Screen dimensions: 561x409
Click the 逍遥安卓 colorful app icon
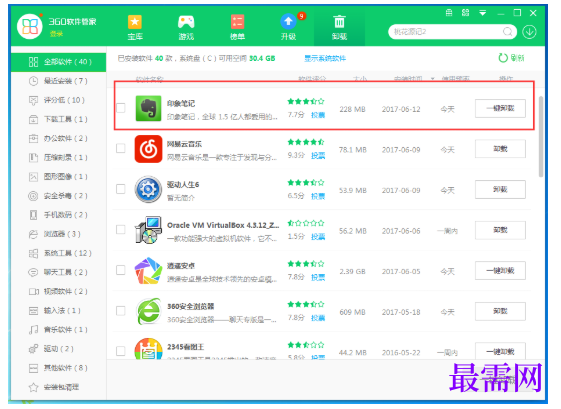point(148,271)
